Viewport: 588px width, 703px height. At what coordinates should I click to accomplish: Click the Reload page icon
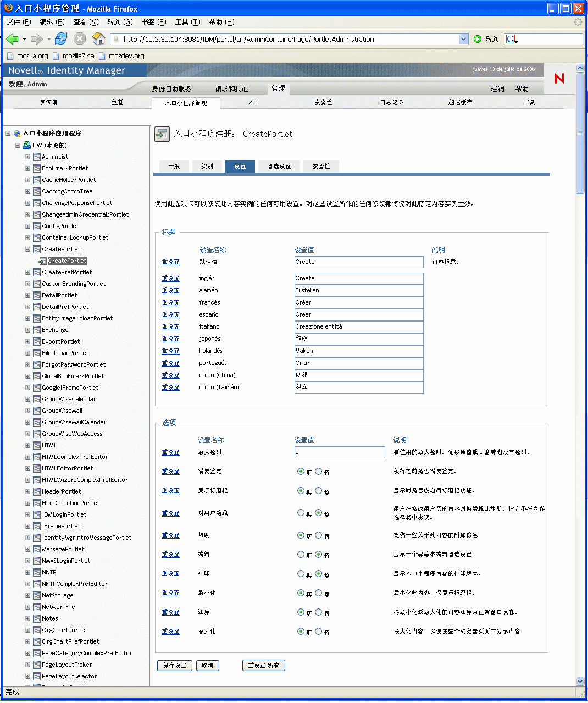pyautogui.click(x=62, y=38)
